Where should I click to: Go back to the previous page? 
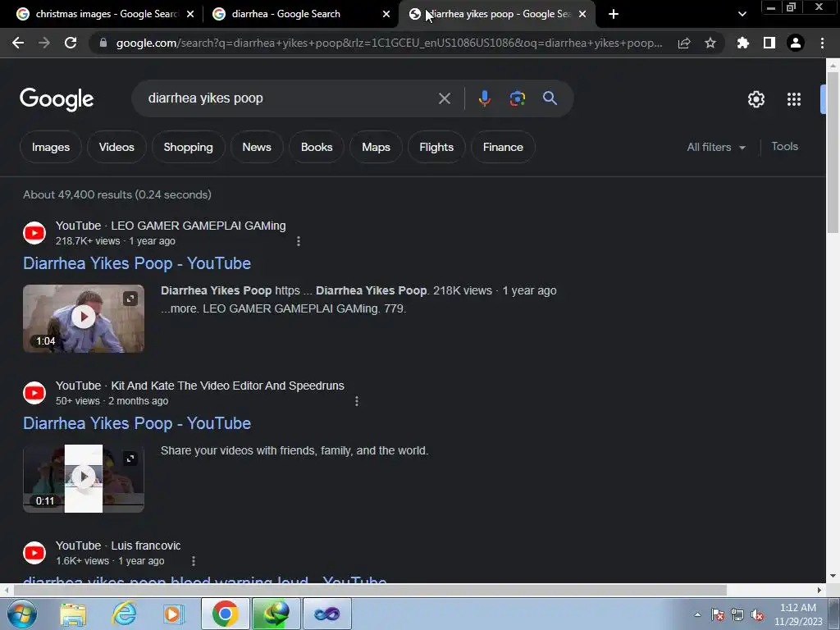click(x=18, y=43)
